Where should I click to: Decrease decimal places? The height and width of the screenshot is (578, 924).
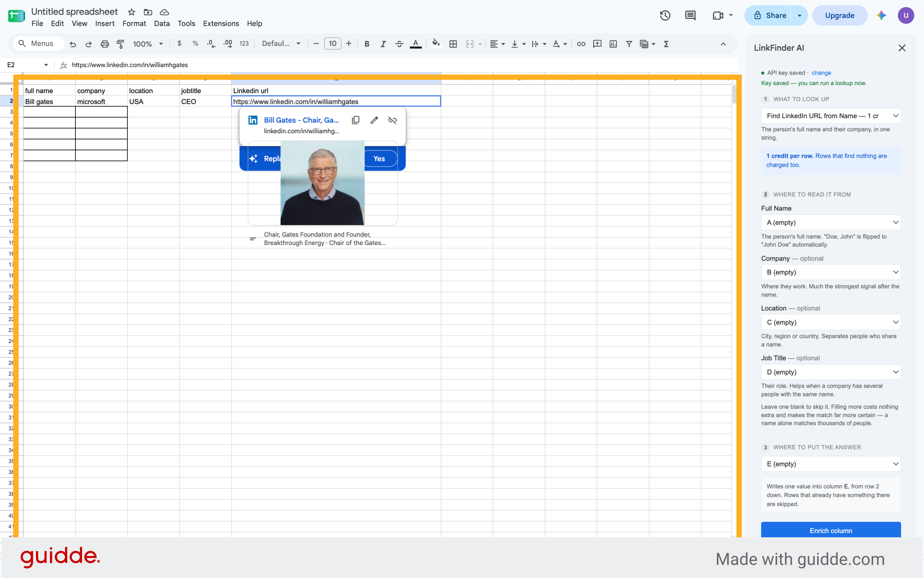tap(211, 44)
